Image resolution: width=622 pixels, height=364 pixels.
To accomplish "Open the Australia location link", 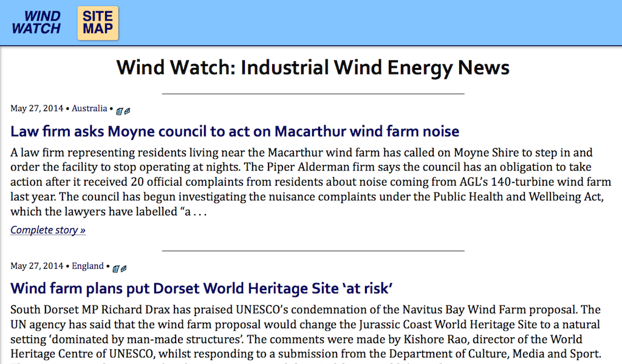I will pos(89,109).
